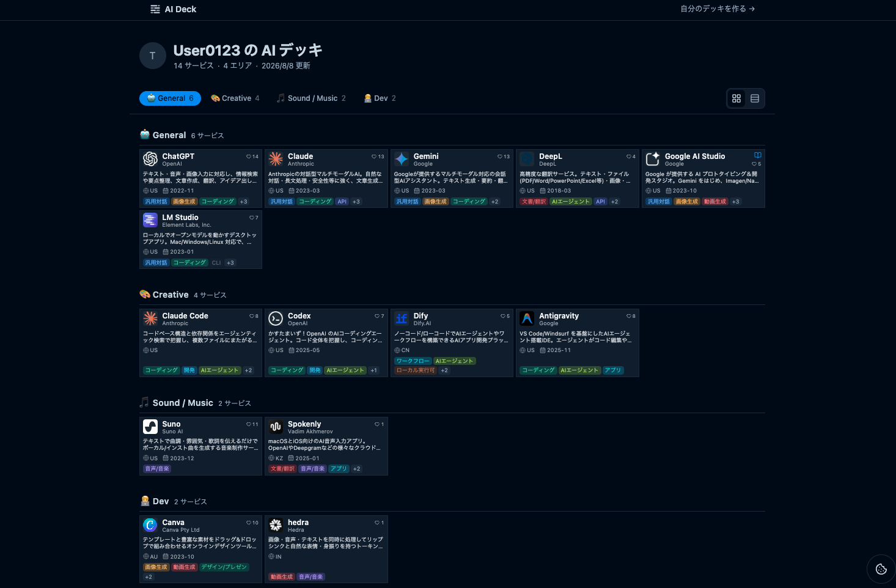896x588 pixels.
Task: Select デザイン/プレゼン tag on Canva card
Action: [x=224, y=567]
